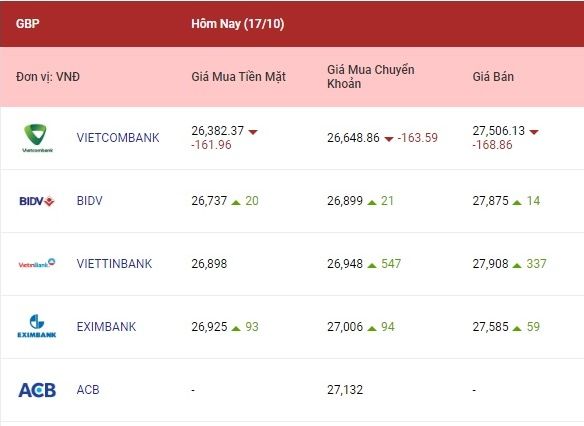584x426 pixels.
Task: Click green up arrow beside 27,908
Action: [517, 265]
